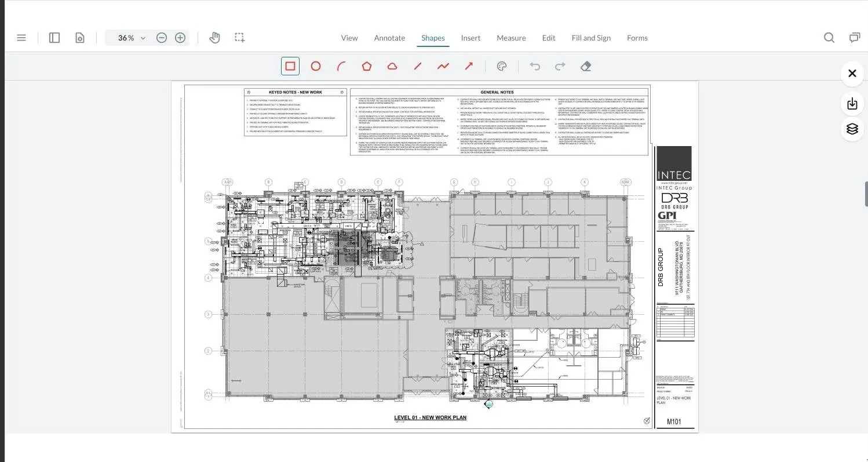Viewport: 868px width, 462px height.
Task: Switch to the Measure tab
Action: (x=511, y=38)
